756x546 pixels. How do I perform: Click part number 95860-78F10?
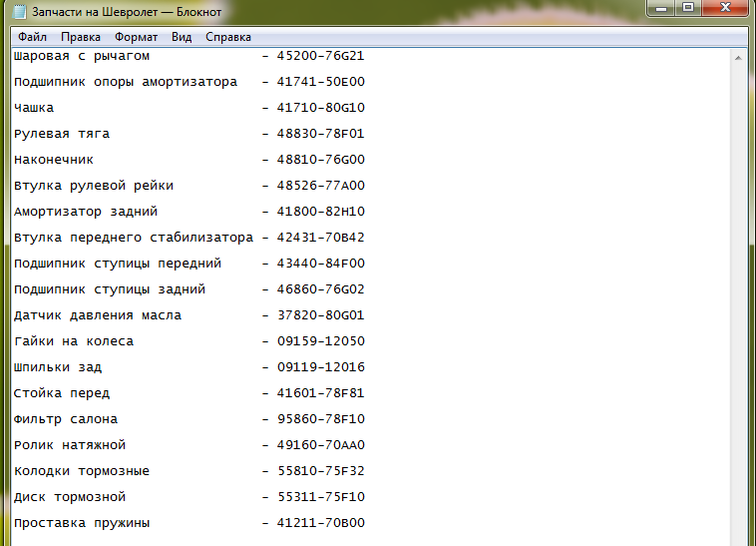[320, 419]
